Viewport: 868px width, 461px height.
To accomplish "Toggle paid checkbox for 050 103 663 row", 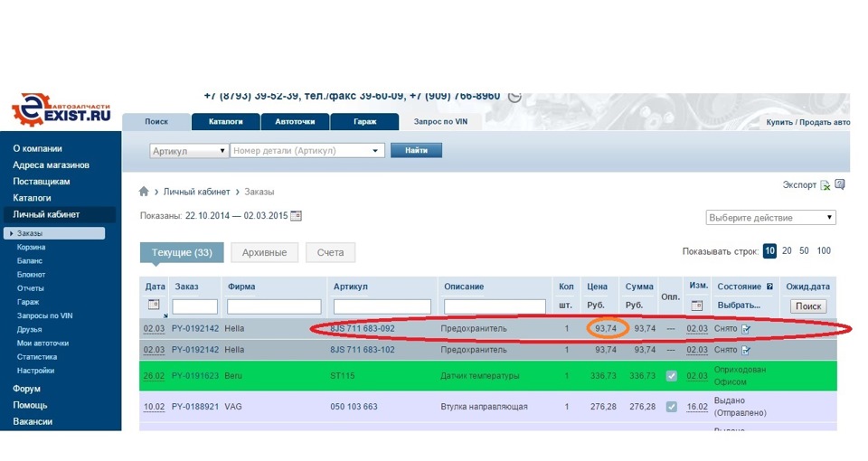I will point(671,407).
